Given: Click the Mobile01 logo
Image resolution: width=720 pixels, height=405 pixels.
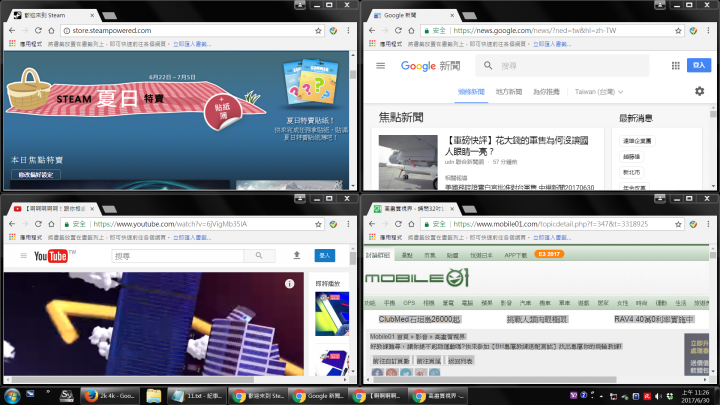Looking at the screenshot, I should 417,277.
